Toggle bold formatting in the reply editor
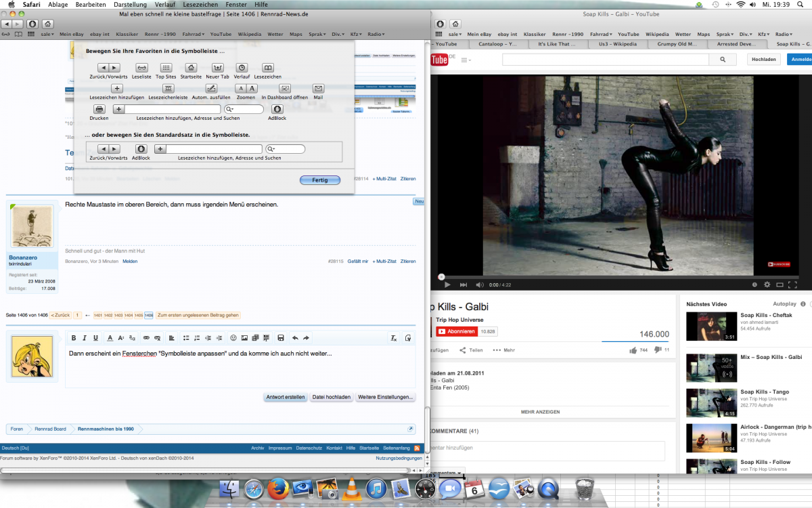 click(73, 338)
